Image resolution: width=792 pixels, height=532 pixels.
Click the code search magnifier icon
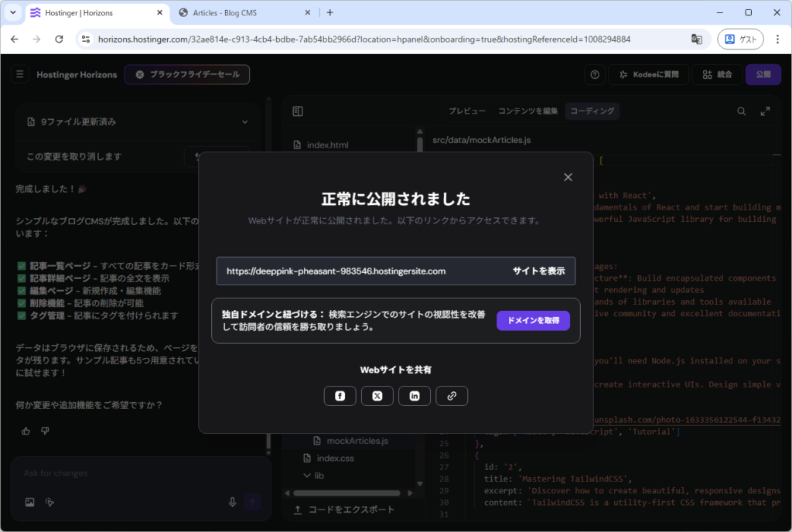[x=742, y=111]
